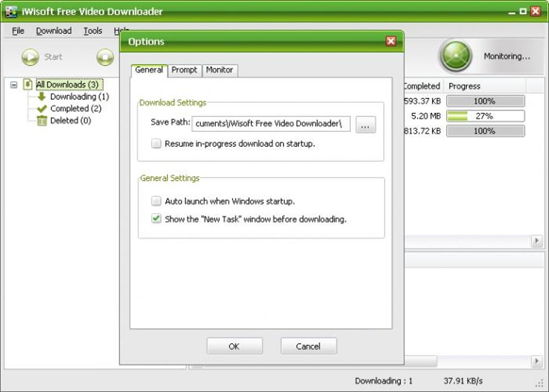Open the File menu
Viewport: 549px width, 392px height.
pos(18,31)
